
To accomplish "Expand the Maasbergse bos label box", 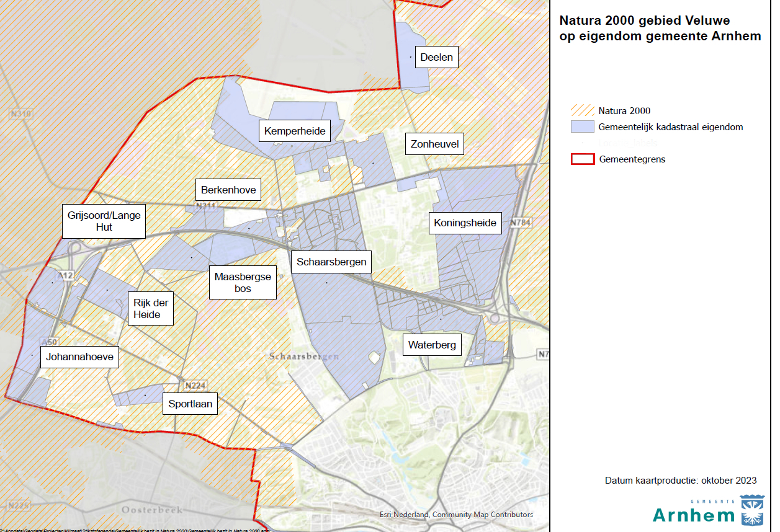I will (243, 282).
